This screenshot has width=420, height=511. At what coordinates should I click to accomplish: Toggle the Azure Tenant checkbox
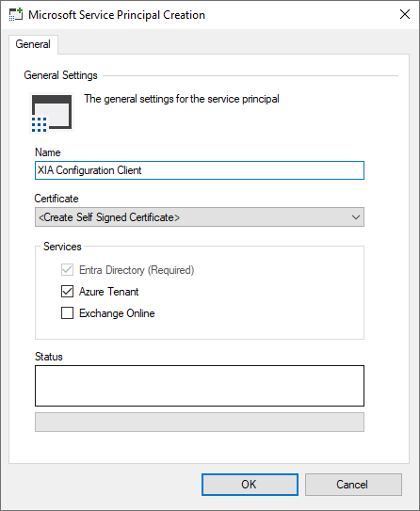[67, 292]
